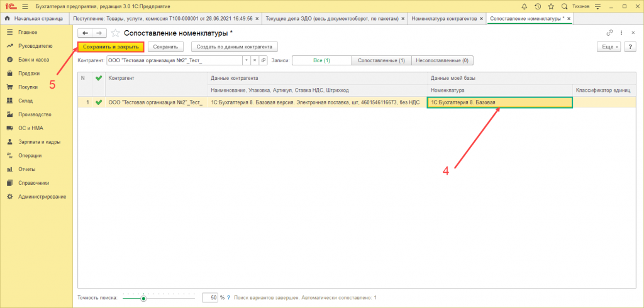This screenshot has height=308, width=644.
Task: Select row cell ООО Тестовая организация №2
Action: point(157,102)
